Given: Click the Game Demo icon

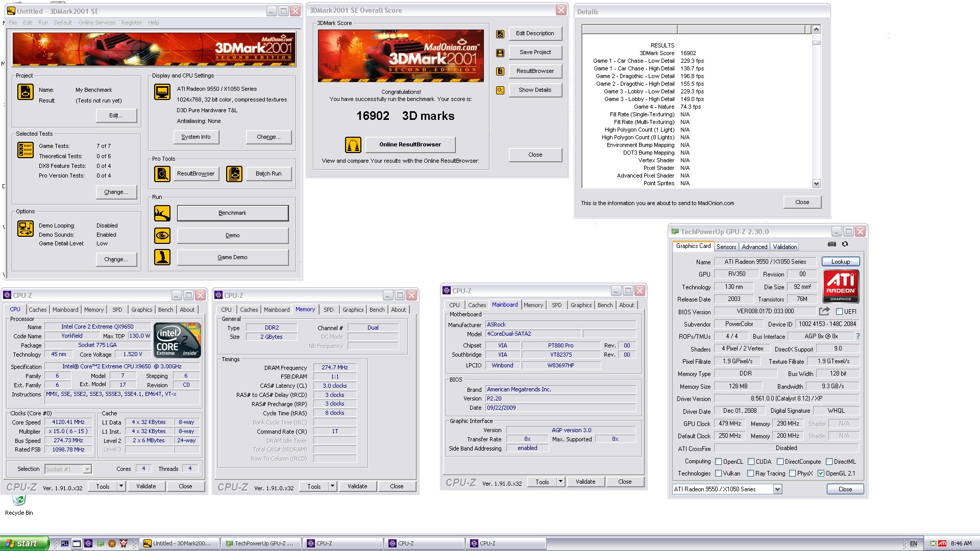Looking at the screenshot, I should [162, 257].
